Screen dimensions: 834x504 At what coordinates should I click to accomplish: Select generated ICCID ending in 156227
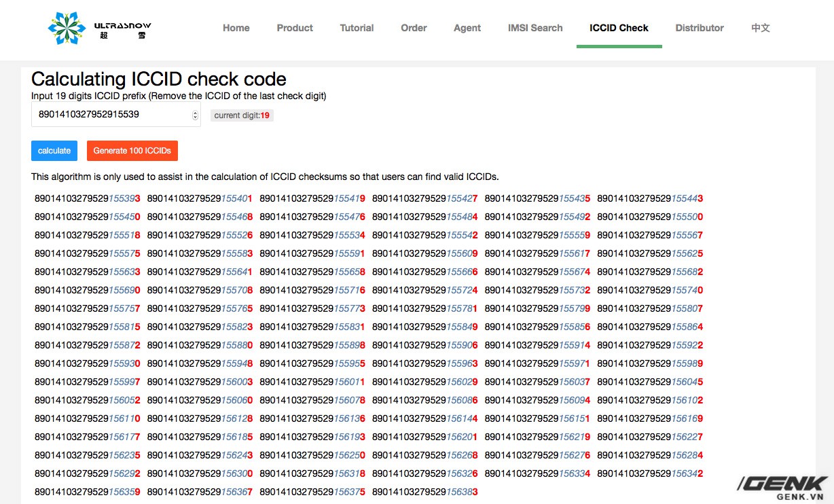[650, 437]
